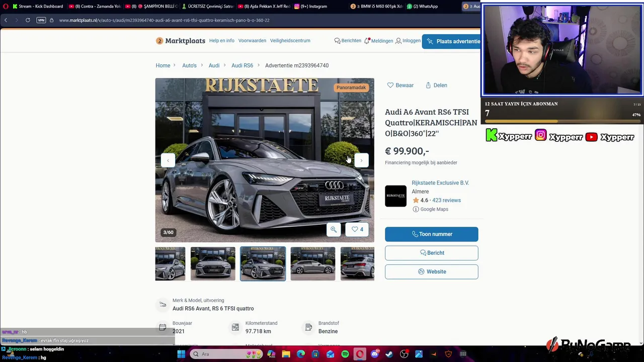
Task: Click main Audi RS6 photo
Action: [x=265, y=160]
